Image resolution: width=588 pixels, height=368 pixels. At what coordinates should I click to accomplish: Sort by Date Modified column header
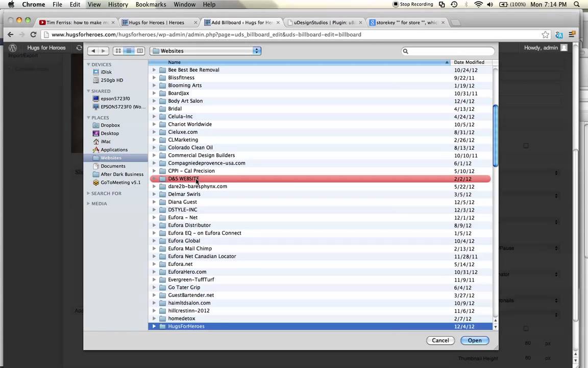pos(471,62)
